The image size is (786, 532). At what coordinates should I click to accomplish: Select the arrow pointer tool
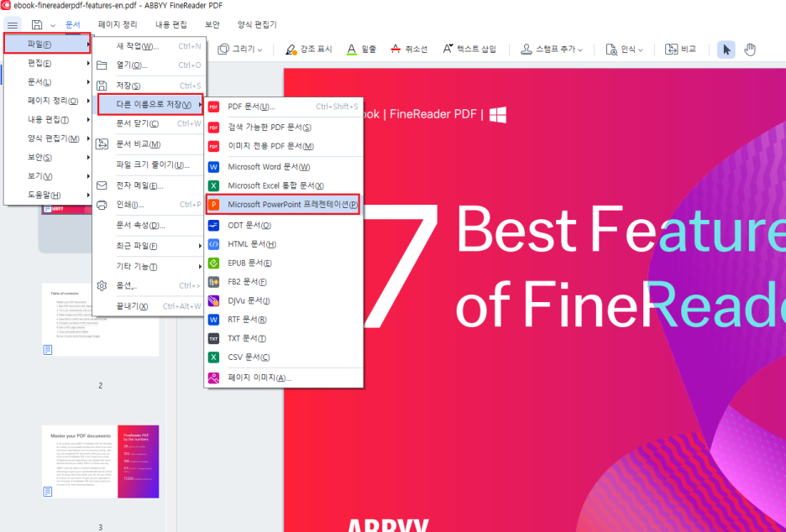[x=726, y=50]
